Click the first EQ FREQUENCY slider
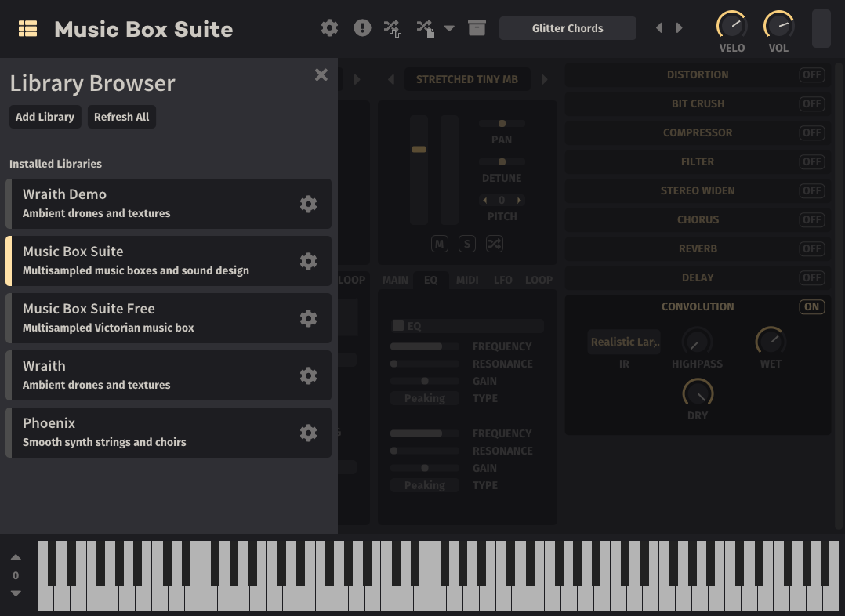This screenshot has height=616, width=845. click(425, 346)
